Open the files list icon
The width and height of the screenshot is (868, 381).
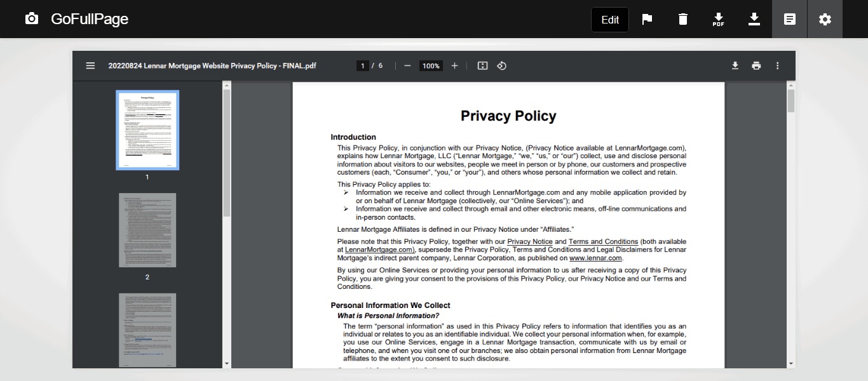[x=789, y=19]
